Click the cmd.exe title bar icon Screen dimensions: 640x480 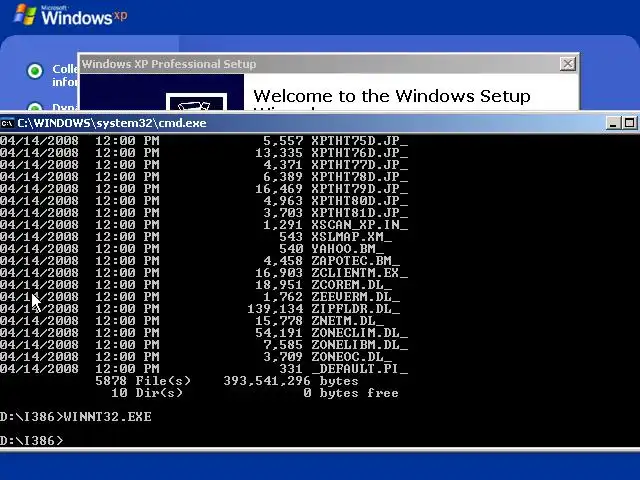pos(7,123)
